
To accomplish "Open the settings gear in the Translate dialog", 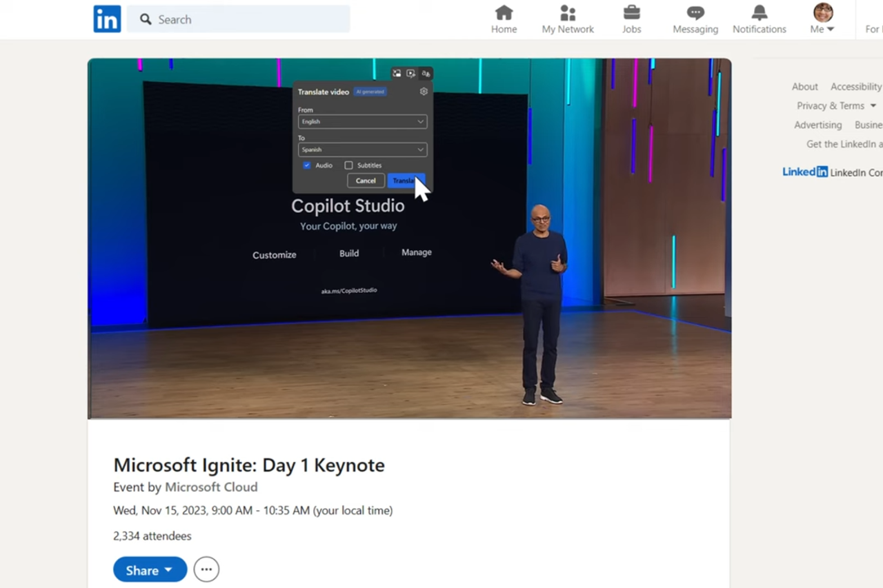I will [x=424, y=91].
